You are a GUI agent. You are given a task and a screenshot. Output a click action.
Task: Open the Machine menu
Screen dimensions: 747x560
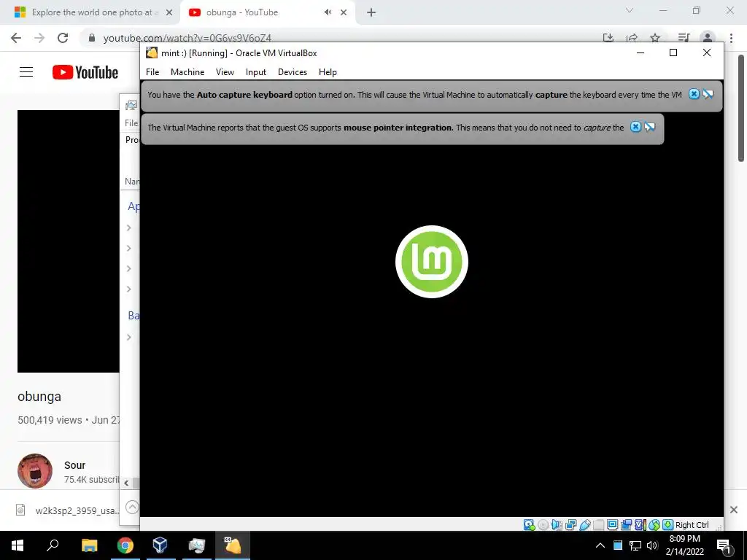(187, 72)
